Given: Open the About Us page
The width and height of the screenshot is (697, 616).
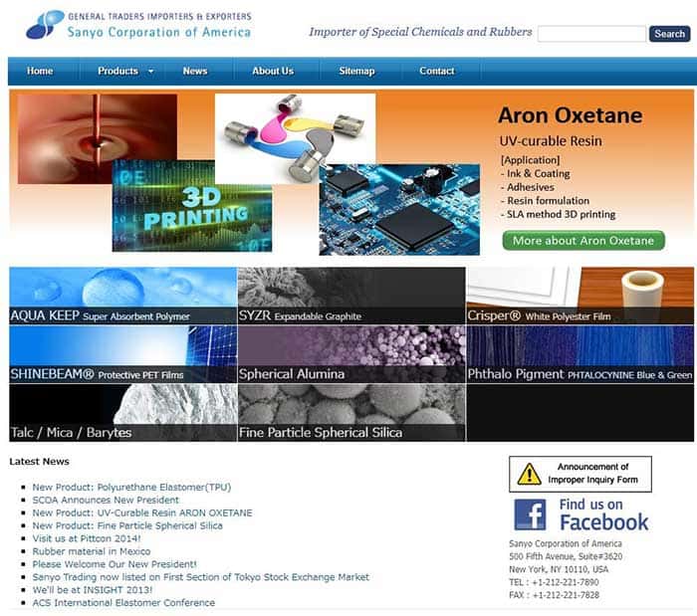Looking at the screenshot, I should coord(273,71).
